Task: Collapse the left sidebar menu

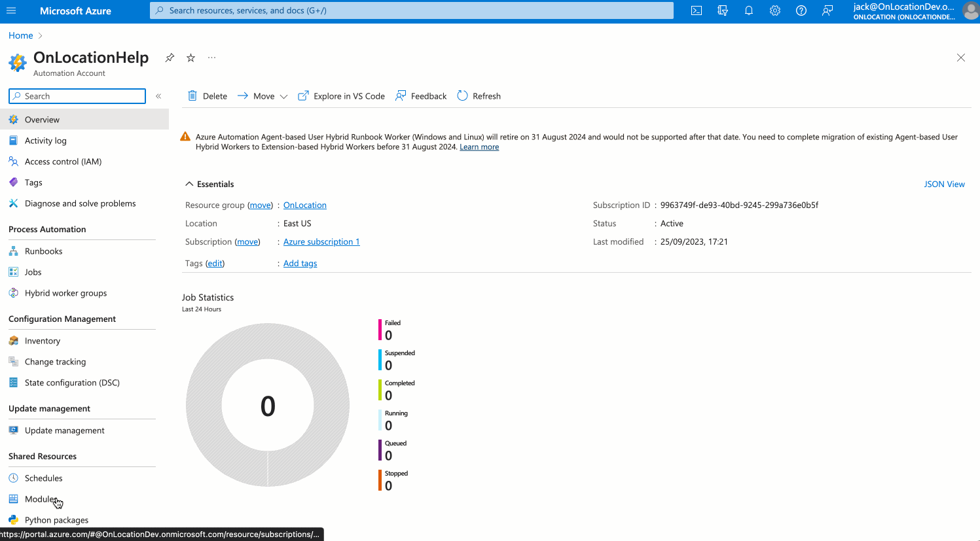Action: click(x=158, y=96)
